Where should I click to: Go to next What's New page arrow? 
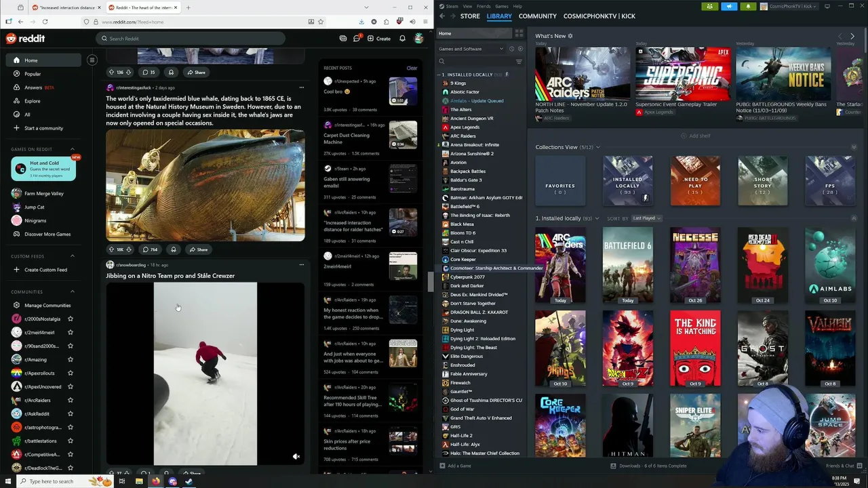[x=852, y=36]
